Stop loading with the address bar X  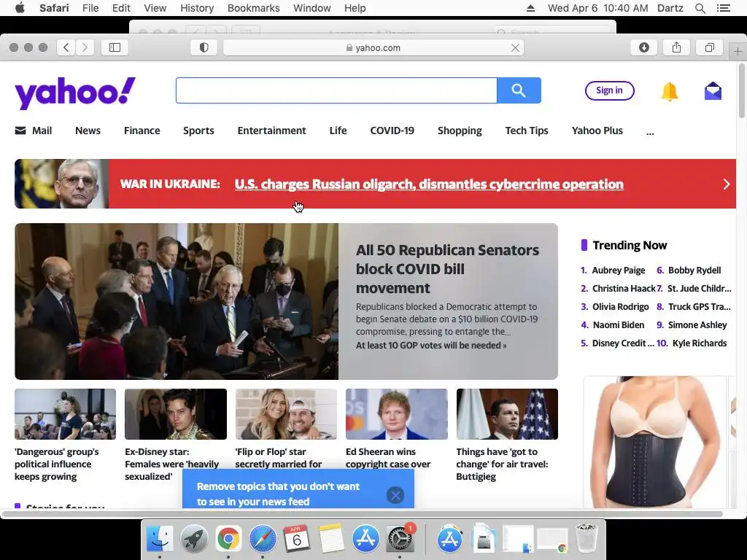(515, 47)
